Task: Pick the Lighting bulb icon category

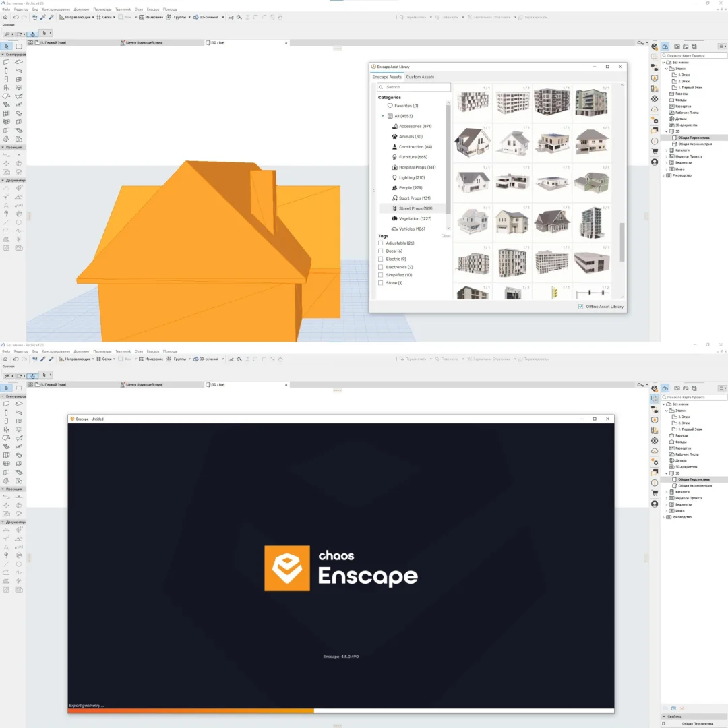Action: 394,178
